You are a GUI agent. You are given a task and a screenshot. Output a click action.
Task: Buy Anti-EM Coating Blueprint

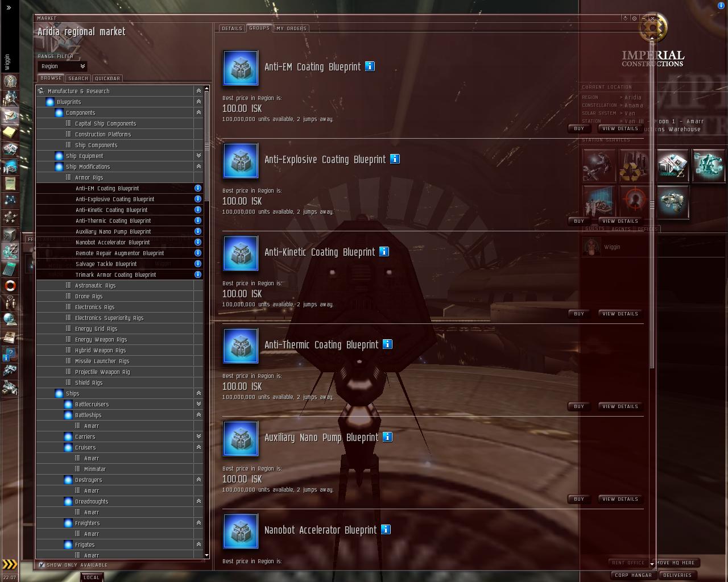[579, 128]
